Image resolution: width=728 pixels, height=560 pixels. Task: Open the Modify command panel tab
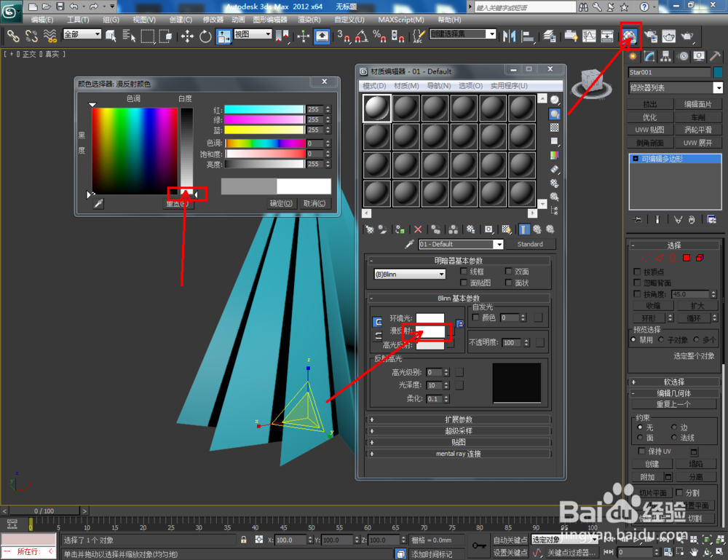coord(649,57)
